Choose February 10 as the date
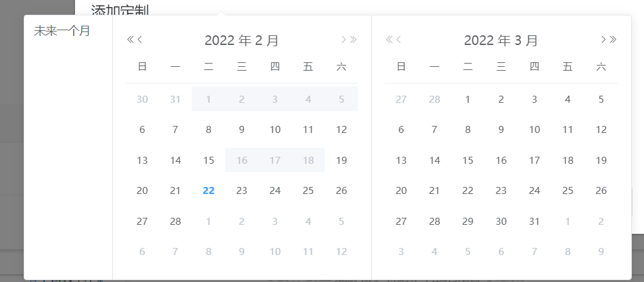Viewport: 644px width, 282px height. (275, 130)
